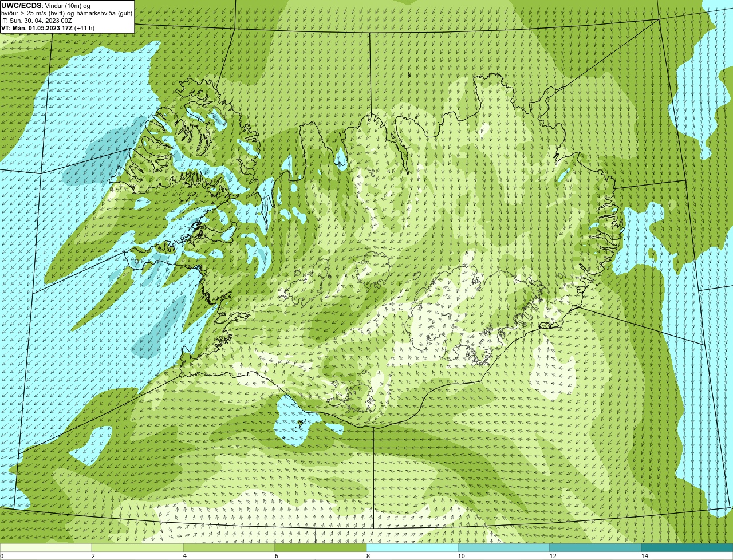Select the 0–2 m/s palest color bar segment
Screen dimensions: 733x560
tap(46, 547)
